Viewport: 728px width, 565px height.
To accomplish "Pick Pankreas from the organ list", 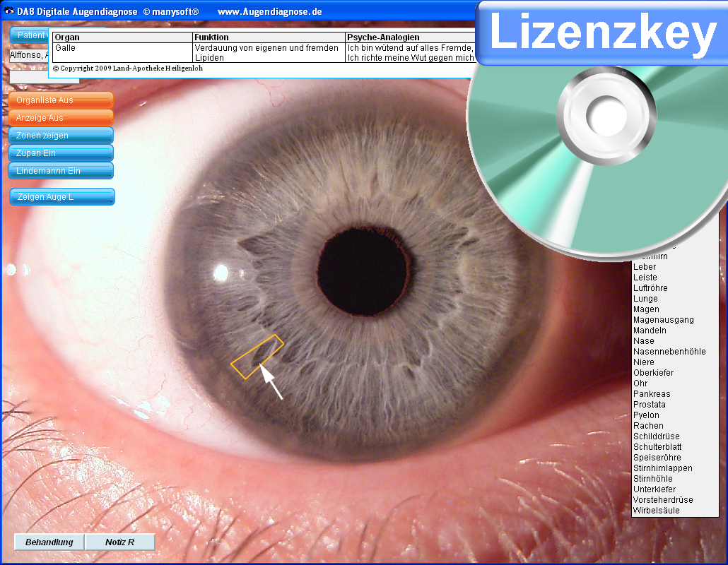I will pyautogui.click(x=652, y=394).
